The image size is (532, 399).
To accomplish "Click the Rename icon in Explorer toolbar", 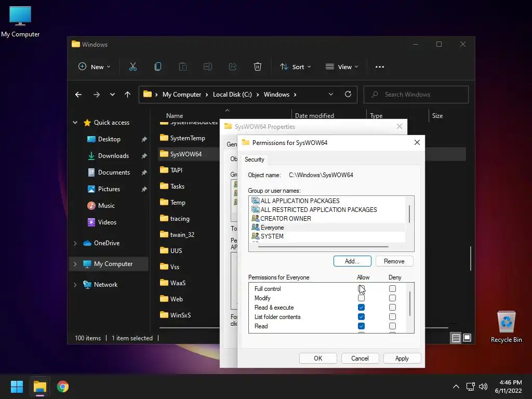I will point(208,67).
